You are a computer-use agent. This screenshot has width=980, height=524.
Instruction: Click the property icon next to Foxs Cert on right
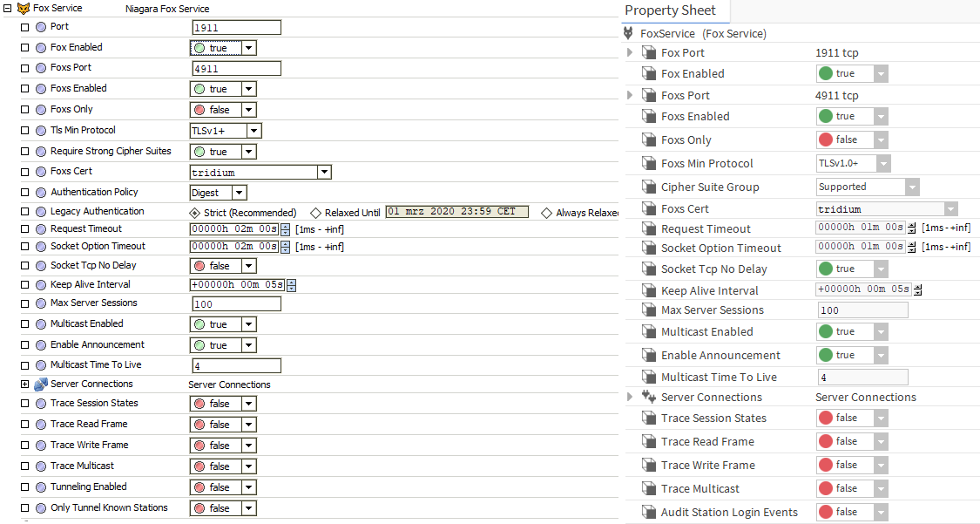point(648,209)
